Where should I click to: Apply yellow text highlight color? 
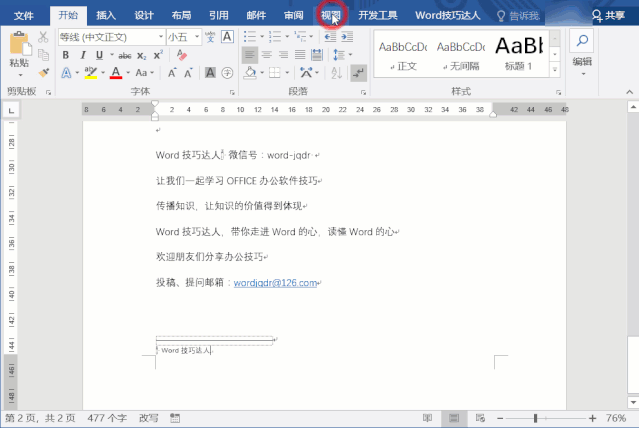pos(90,73)
